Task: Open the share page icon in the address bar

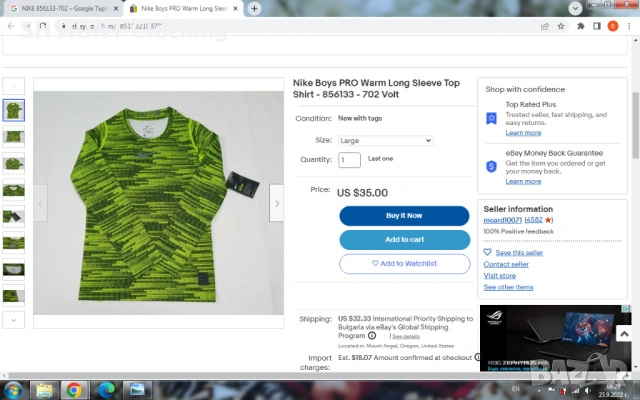Action: coord(544,26)
